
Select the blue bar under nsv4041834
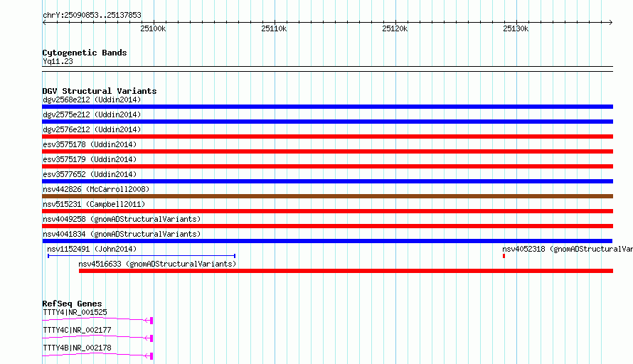click(327, 241)
